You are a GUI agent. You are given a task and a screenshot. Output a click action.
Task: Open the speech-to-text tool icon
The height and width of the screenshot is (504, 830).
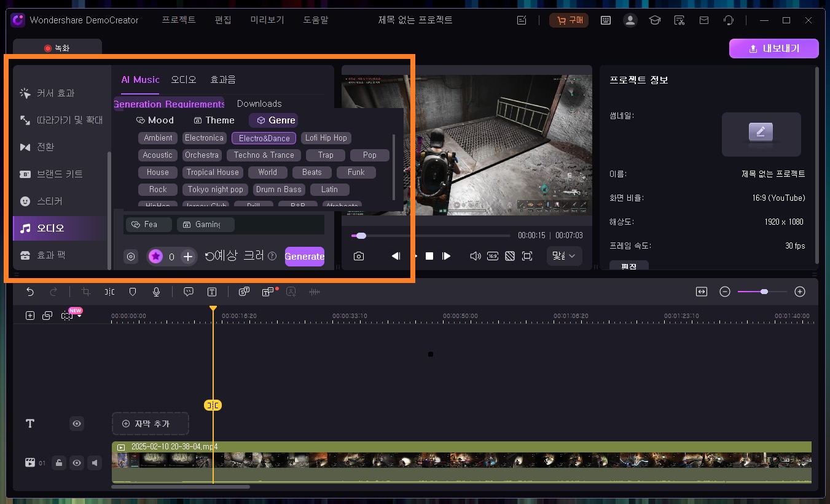pos(243,292)
